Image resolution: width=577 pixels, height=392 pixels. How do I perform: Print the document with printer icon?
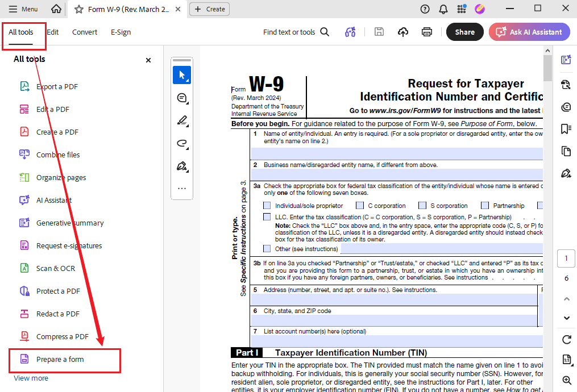point(427,32)
